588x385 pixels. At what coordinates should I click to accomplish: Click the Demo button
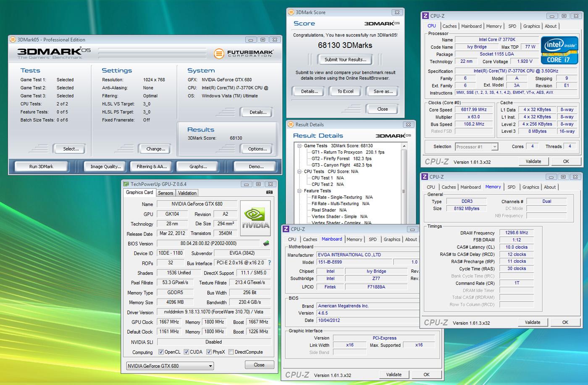pyautogui.click(x=256, y=166)
